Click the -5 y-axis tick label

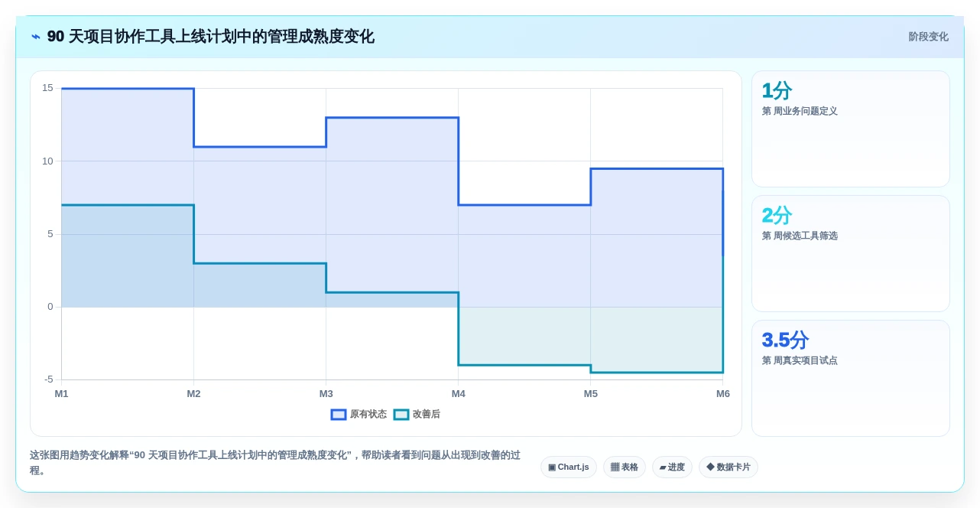point(49,379)
